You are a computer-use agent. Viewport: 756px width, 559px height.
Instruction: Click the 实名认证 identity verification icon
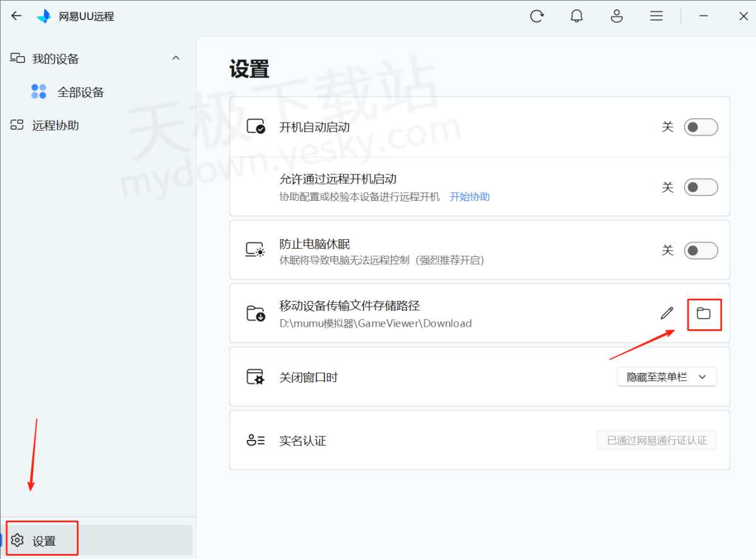(255, 440)
